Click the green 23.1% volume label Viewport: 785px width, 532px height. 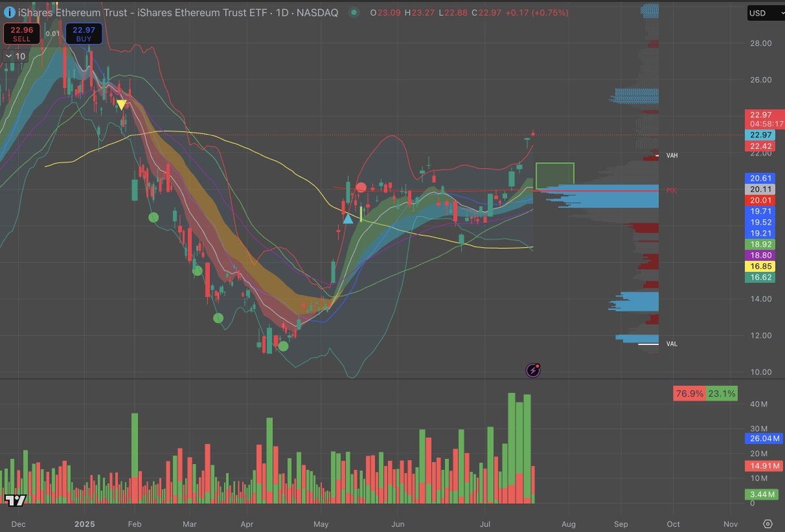(x=722, y=393)
